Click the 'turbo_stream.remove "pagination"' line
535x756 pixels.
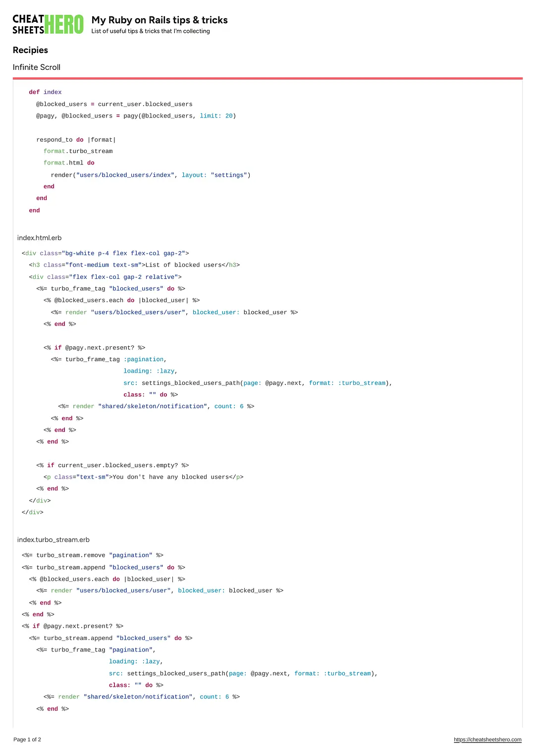pos(93,555)
